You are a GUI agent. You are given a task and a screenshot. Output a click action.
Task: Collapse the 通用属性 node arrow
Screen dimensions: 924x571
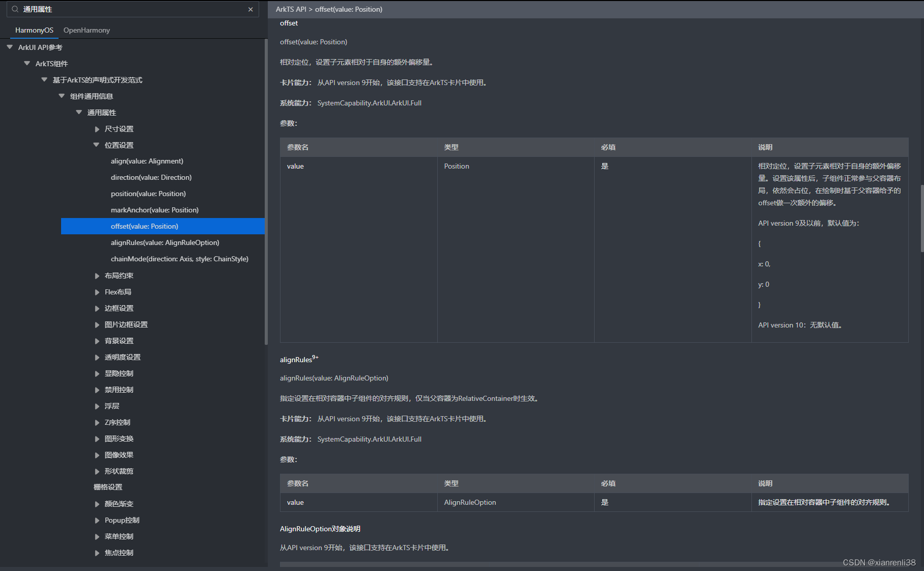click(79, 112)
